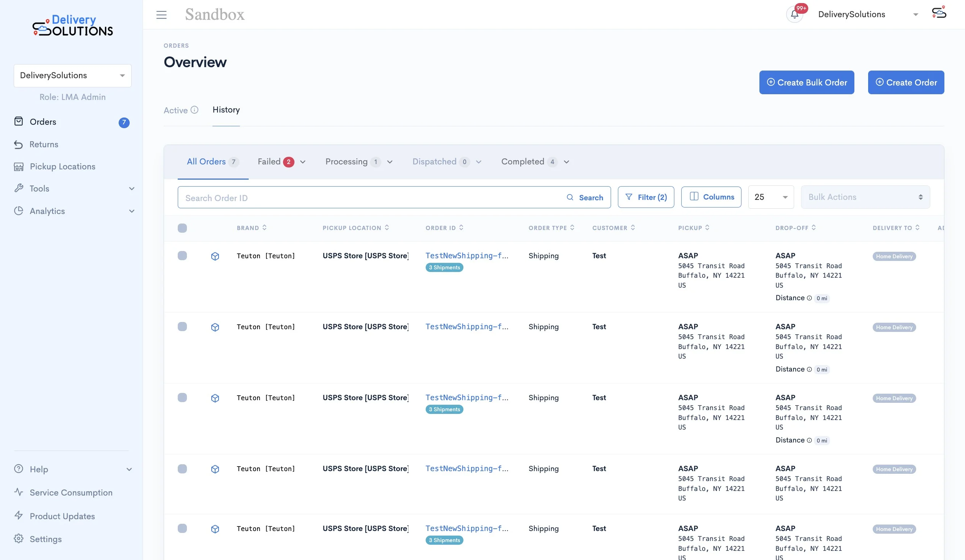Open the 25 rows-per-page dropdown
The image size is (965, 560).
(x=771, y=197)
